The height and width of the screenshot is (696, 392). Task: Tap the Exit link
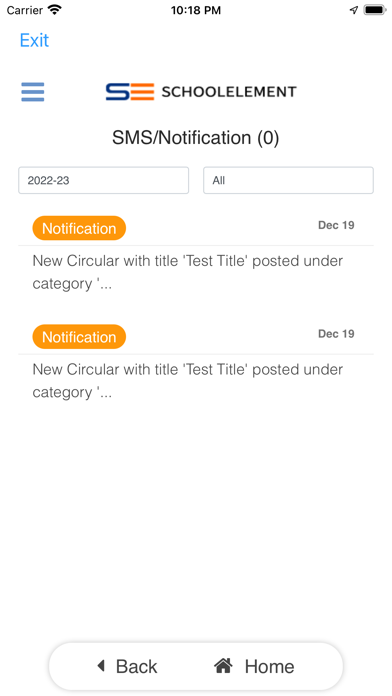pyautogui.click(x=34, y=40)
